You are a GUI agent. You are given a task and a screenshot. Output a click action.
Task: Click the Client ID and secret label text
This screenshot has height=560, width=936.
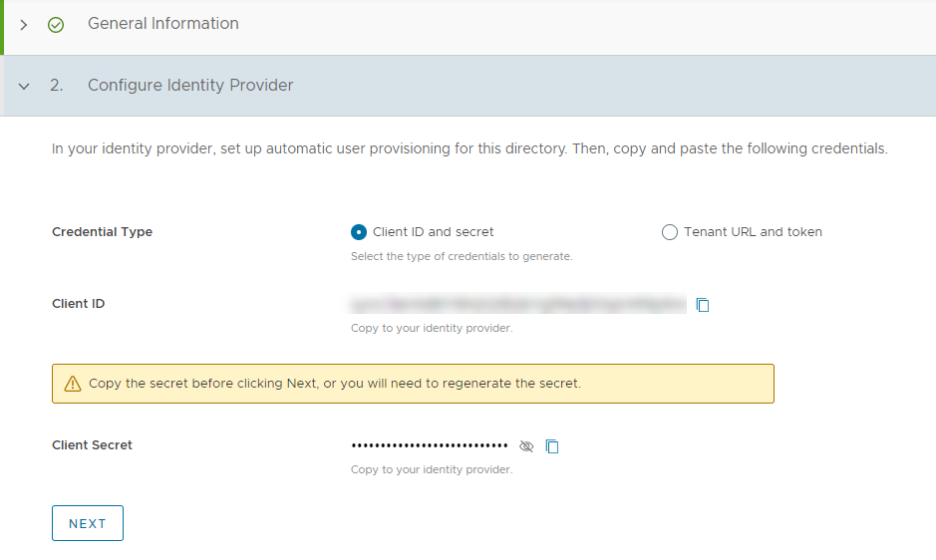(434, 231)
